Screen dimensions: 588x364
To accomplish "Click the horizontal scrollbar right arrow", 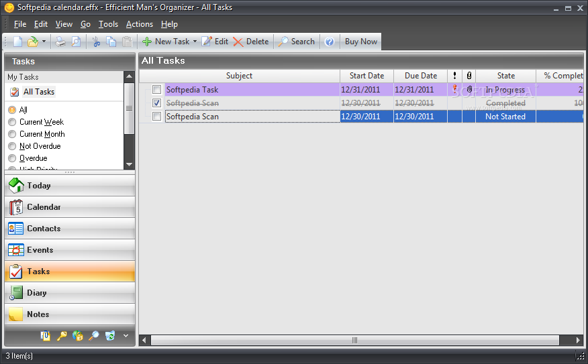I will [578, 340].
